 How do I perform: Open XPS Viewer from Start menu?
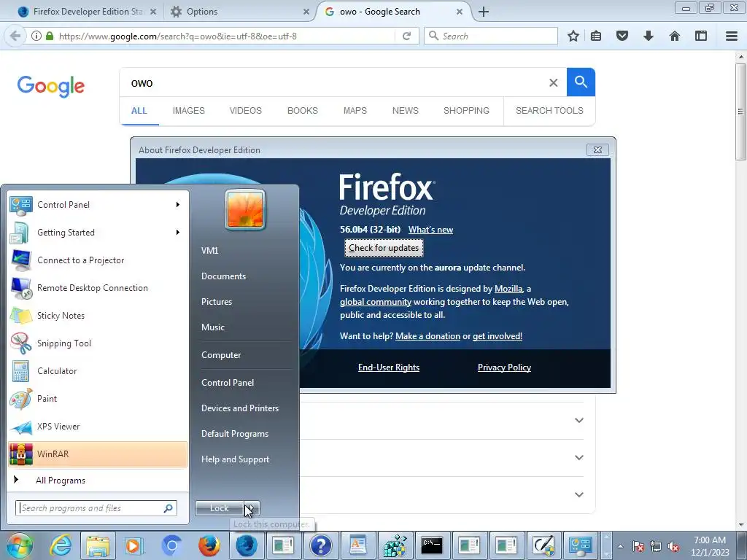coord(98,426)
